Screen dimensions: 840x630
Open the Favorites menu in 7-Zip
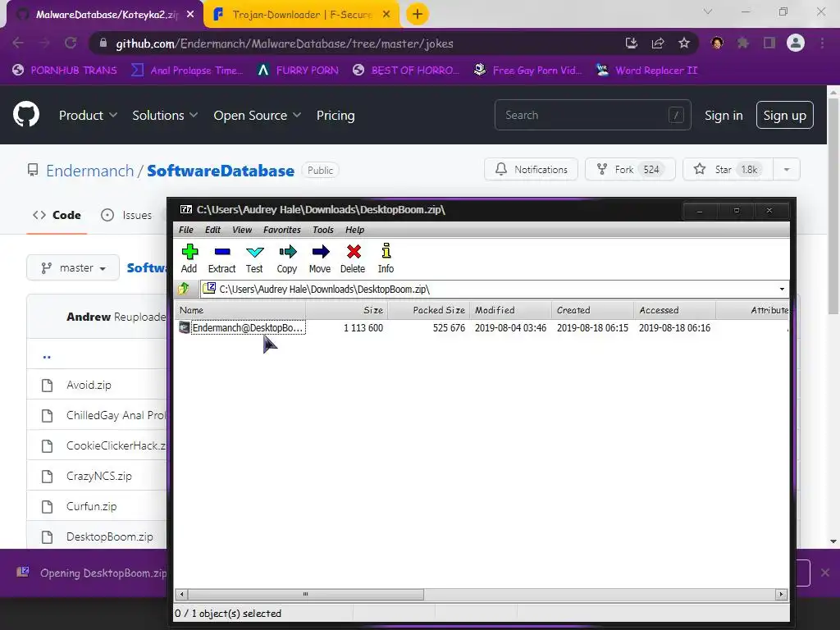click(282, 230)
